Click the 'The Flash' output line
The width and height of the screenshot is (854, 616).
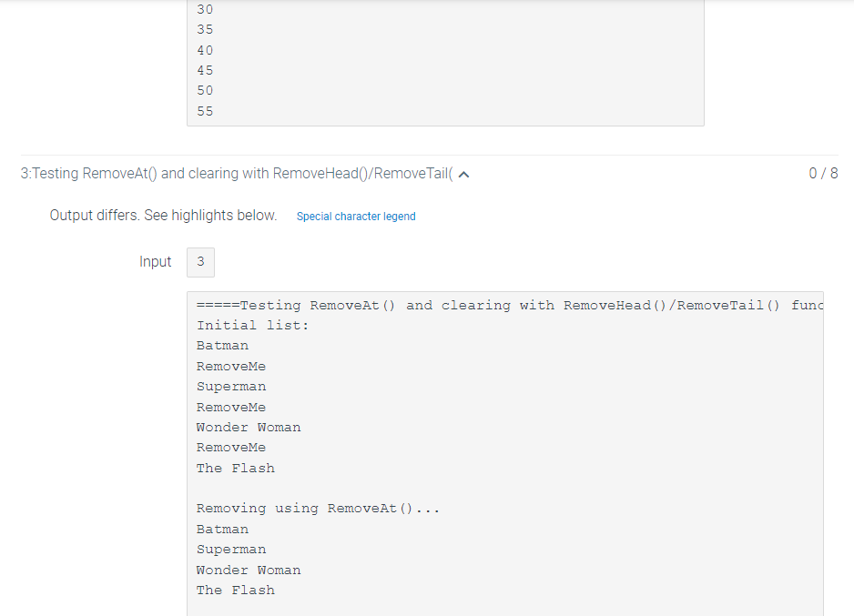[235, 468]
